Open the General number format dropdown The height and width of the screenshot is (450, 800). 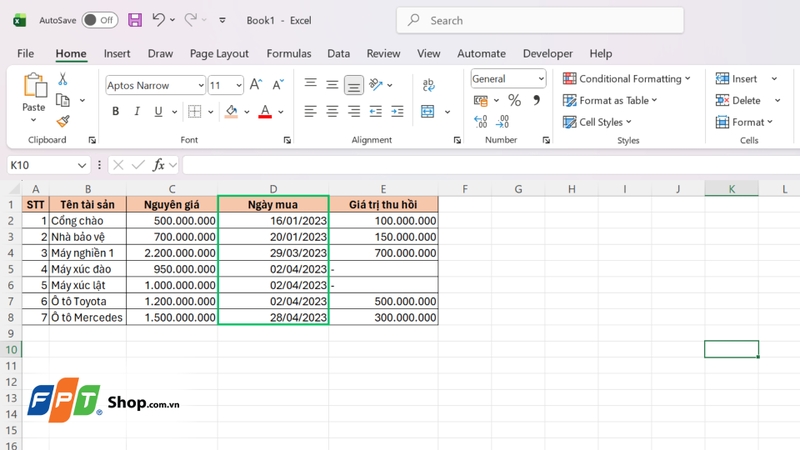508,79
